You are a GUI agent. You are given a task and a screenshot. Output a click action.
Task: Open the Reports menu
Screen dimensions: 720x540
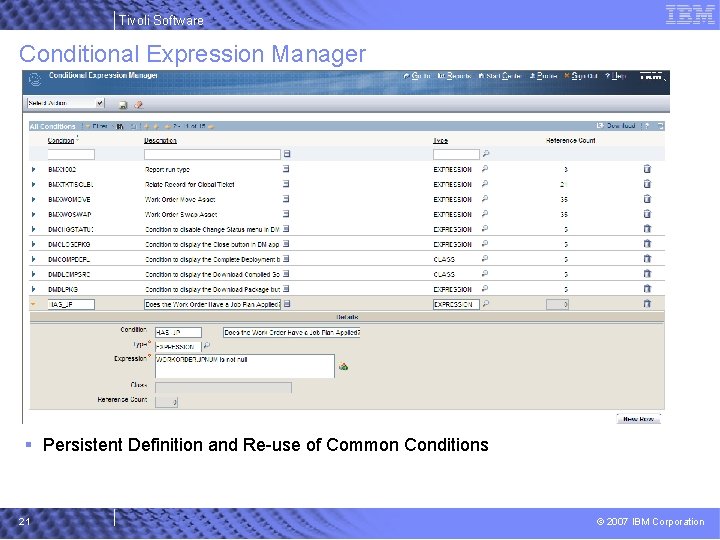pos(454,76)
